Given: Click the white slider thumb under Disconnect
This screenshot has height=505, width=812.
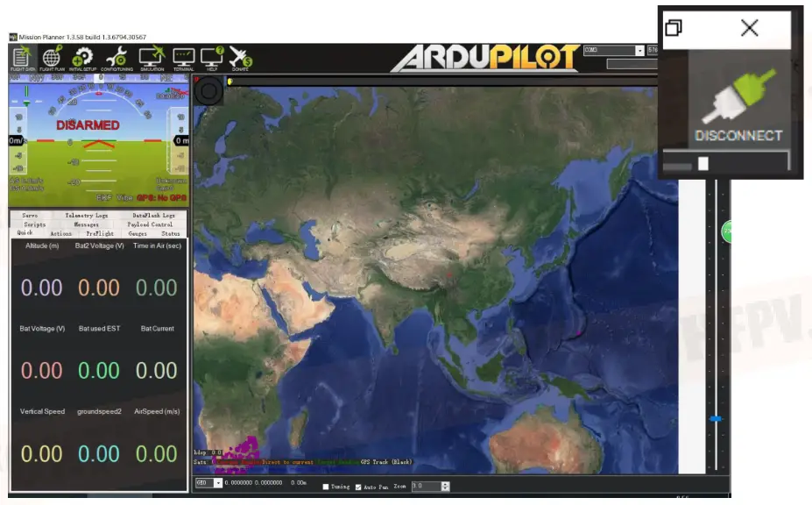Looking at the screenshot, I should click(703, 164).
